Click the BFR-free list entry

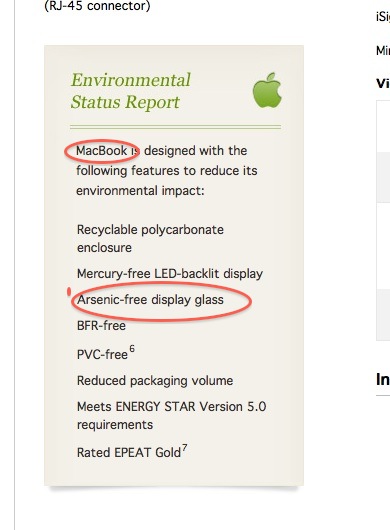point(101,326)
